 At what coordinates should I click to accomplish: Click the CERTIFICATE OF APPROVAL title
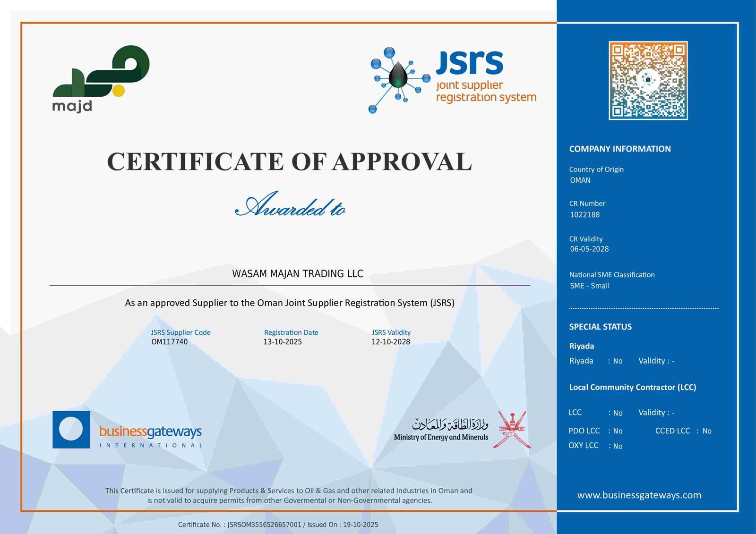click(x=289, y=161)
